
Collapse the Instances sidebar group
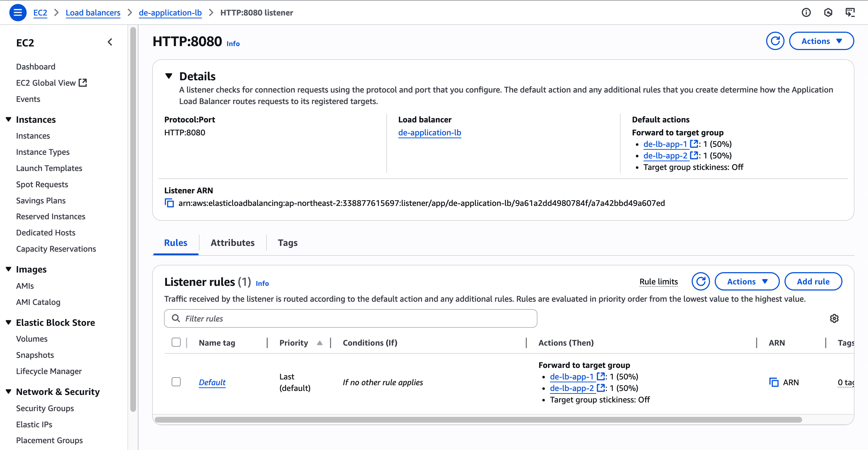point(9,120)
